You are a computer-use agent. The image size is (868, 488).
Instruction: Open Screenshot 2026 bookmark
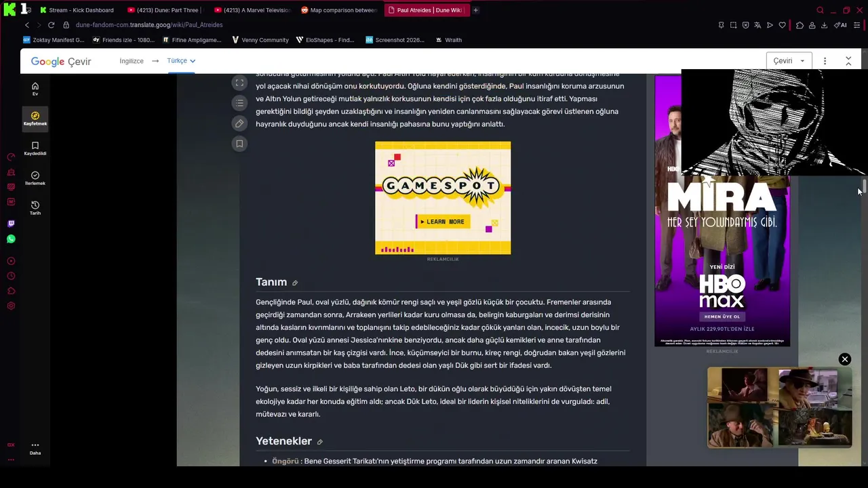[395, 40]
